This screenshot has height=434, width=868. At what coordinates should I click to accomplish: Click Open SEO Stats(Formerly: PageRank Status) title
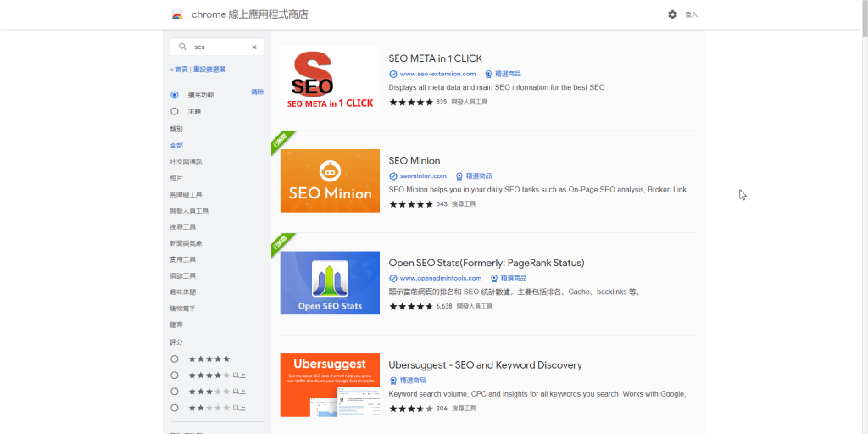(487, 263)
